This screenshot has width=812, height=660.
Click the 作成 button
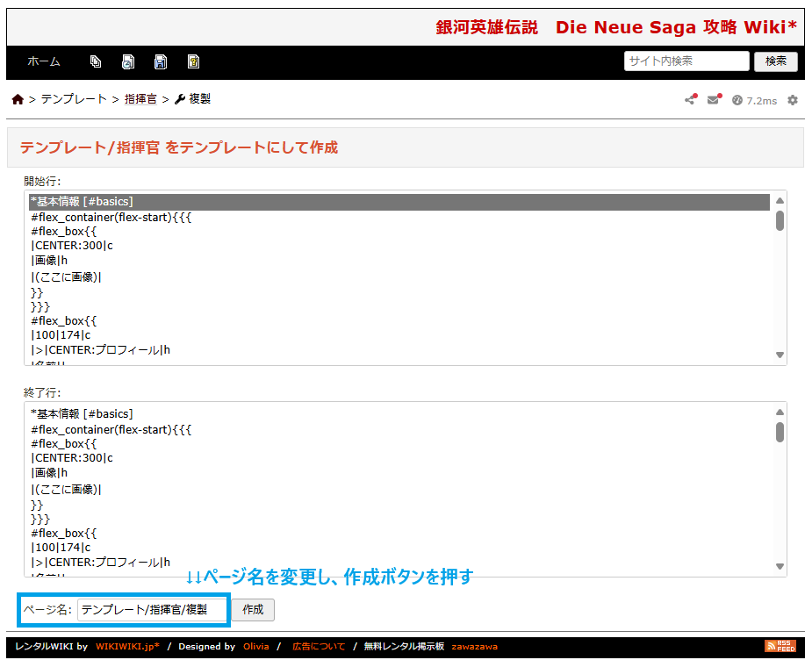pos(253,609)
